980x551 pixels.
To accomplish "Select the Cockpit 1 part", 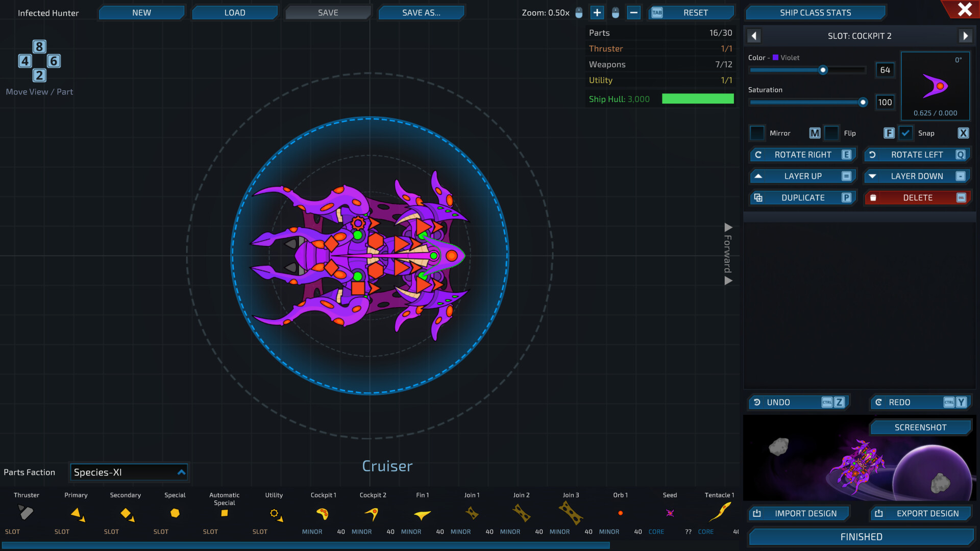I will pos(323,513).
